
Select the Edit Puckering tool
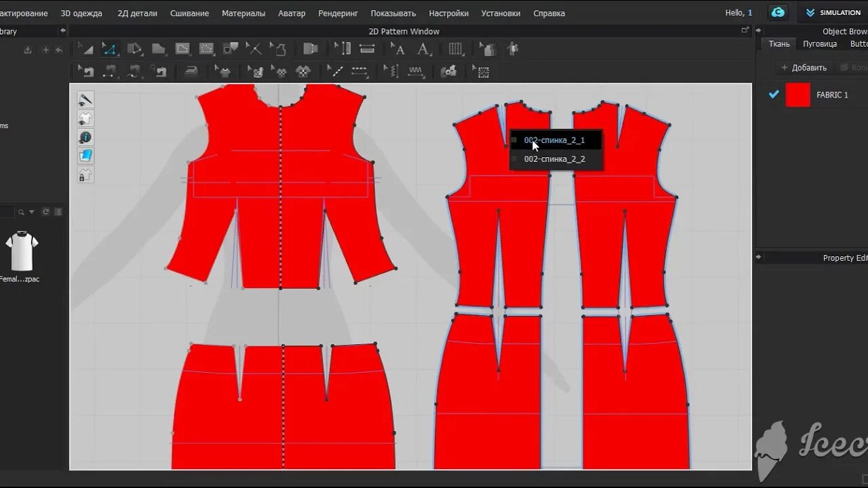click(x=391, y=71)
